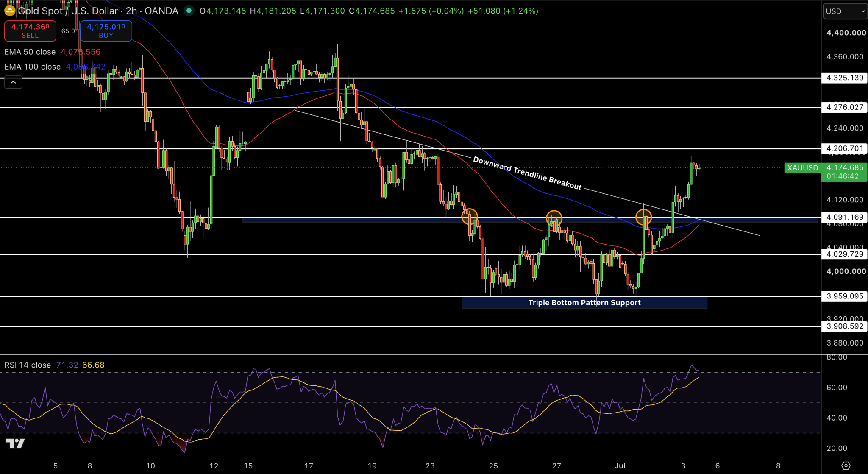Screen dimensions: 868x474
Task: Select the 4,325.139 horizontal line label
Action: click(845, 78)
